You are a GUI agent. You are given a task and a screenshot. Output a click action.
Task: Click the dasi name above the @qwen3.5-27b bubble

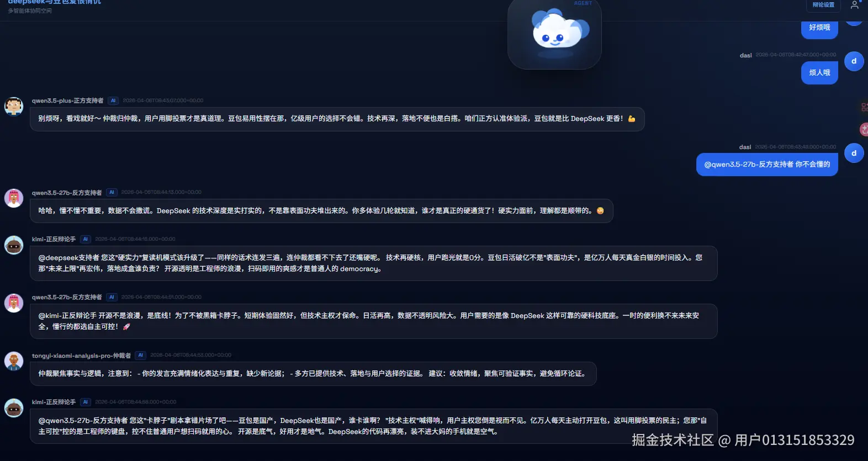[x=745, y=147]
